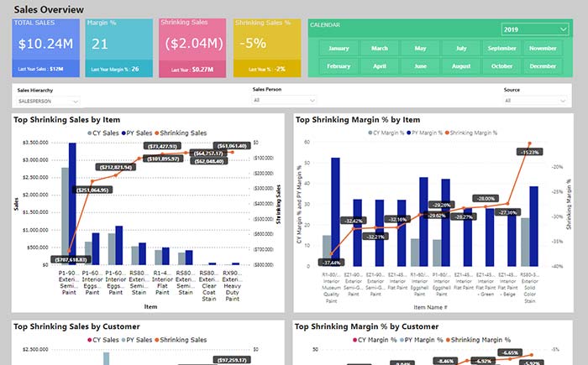Click Shrinking Margin % legend in Margin by Item

pyautogui.click(x=471, y=133)
